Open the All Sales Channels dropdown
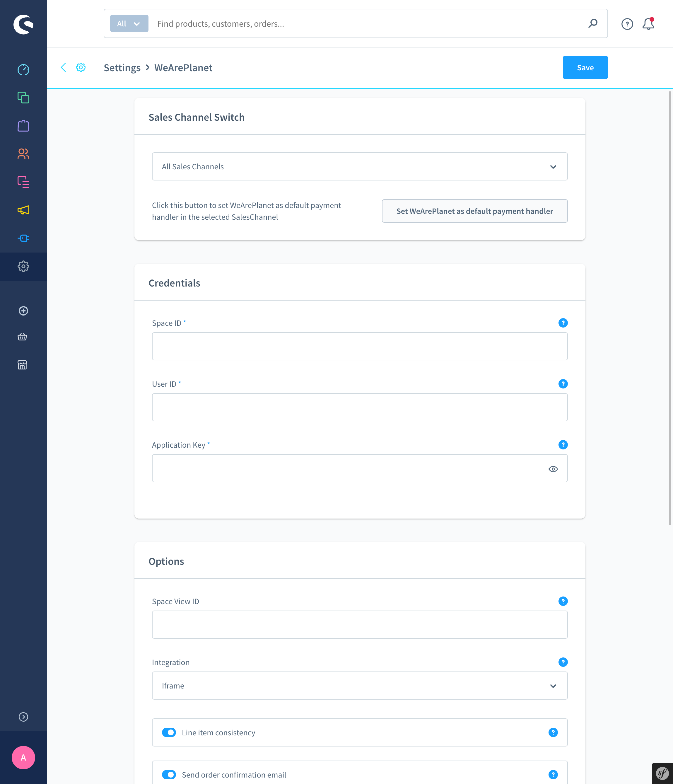The image size is (673, 784). 359,166
